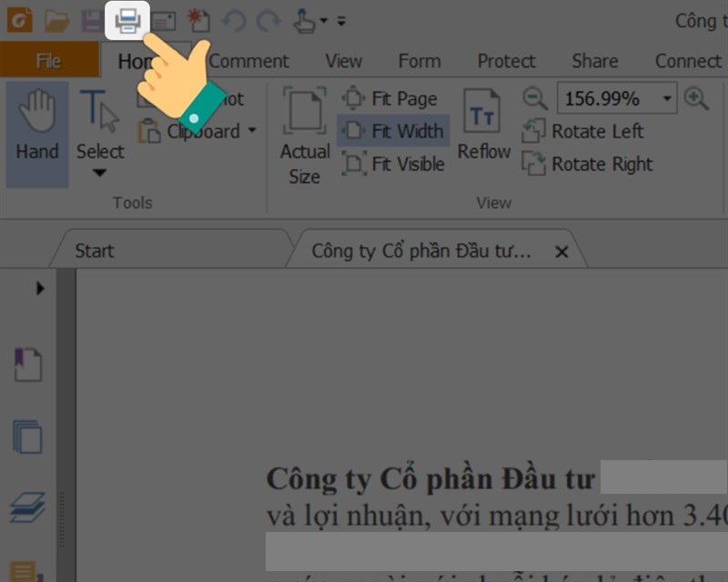
Task: Enable Reflow view
Action: pyautogui.click(x=483, y=125)
